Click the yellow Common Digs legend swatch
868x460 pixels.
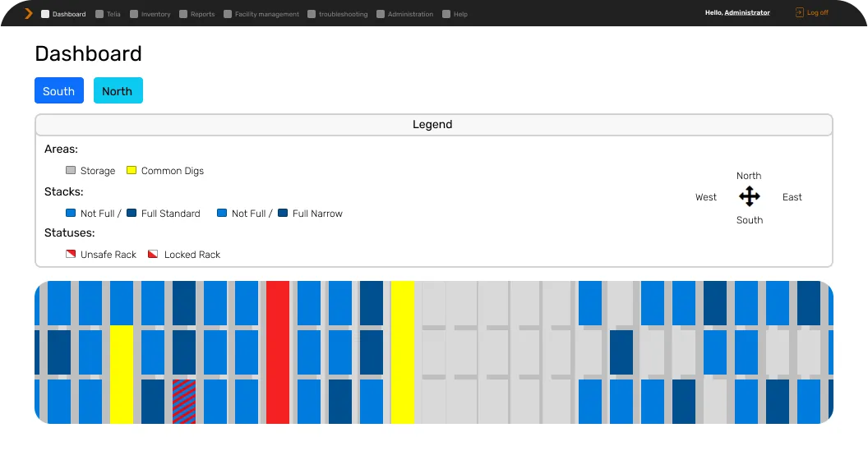click(x=132, y=171)
